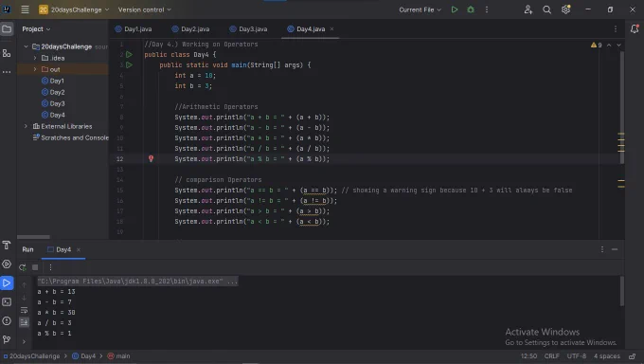Close the Day4 run tab

point(79,249)
